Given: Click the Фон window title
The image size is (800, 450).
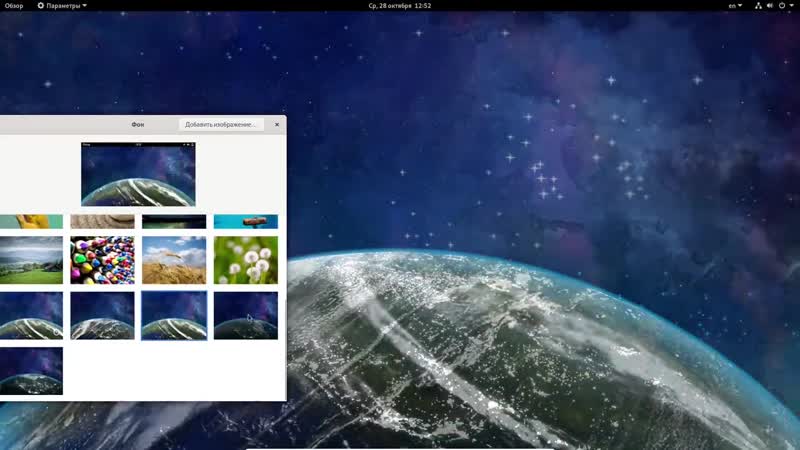Looking at the screenshot, I should click(138, 124).
